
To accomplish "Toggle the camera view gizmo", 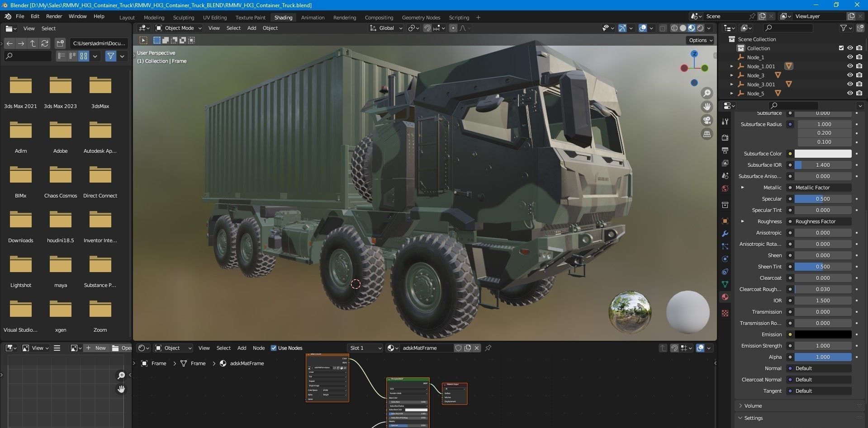I will coord(707,120).
